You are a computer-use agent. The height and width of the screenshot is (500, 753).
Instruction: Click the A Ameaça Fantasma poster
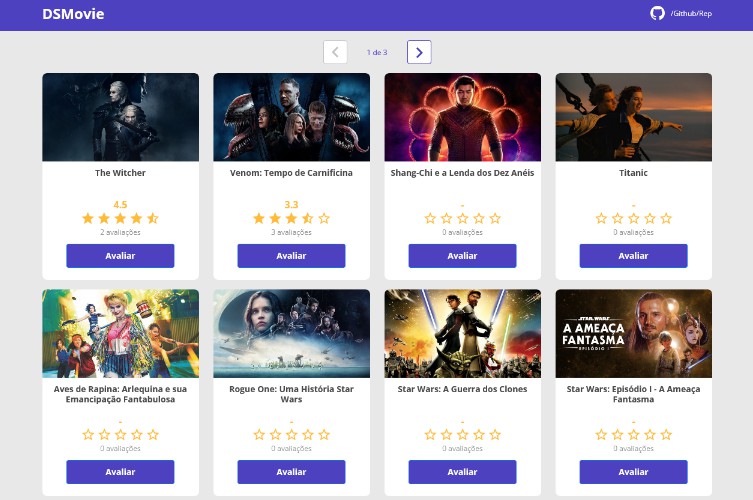(x=633, y=333)
